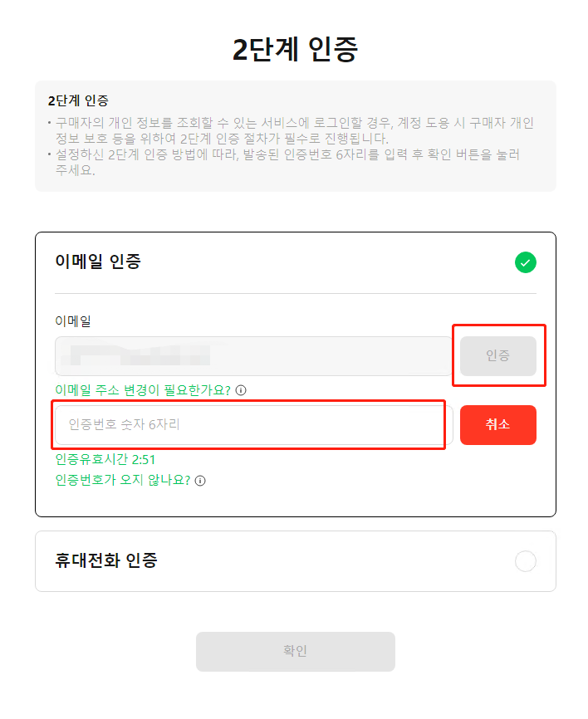This screenshot has width=588, height=719.
Task: Select the masked email address field
Action: 249,355
